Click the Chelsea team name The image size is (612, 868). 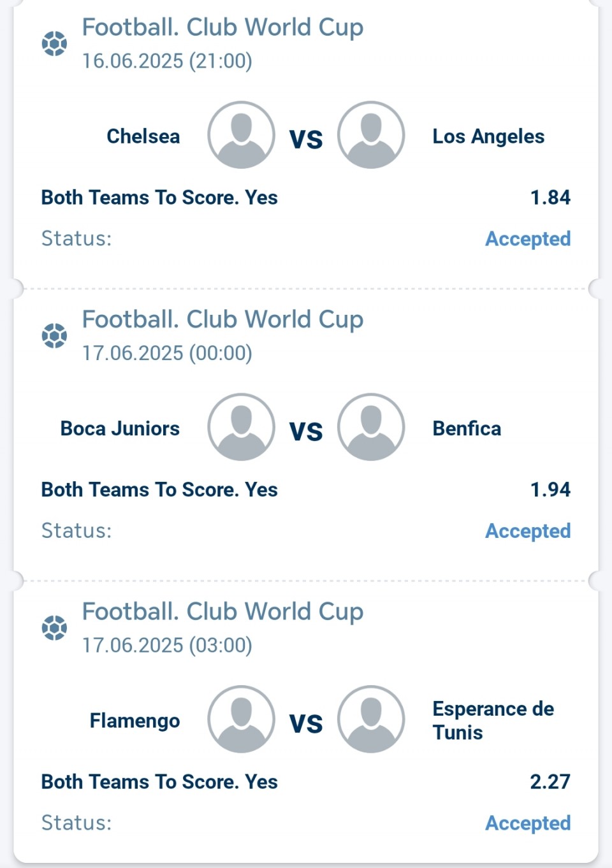pyautogui.click(x=143, y=136)
